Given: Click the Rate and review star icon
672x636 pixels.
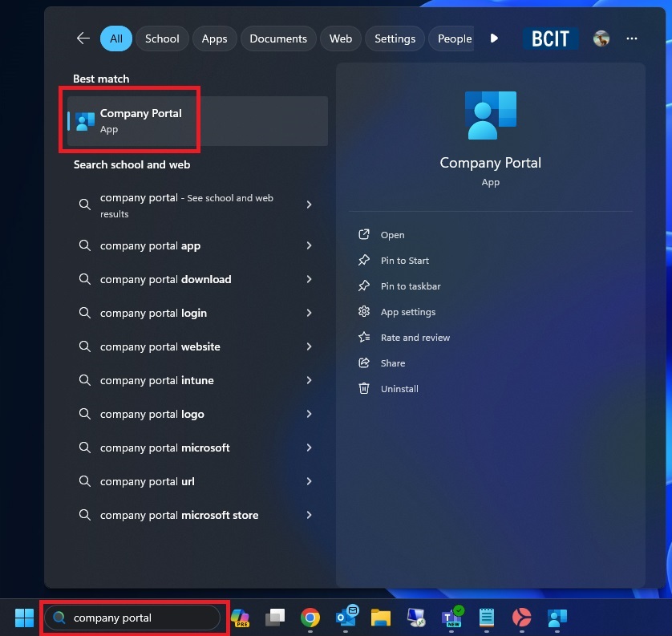Looking at the screenshot, I should coord(365,338).
